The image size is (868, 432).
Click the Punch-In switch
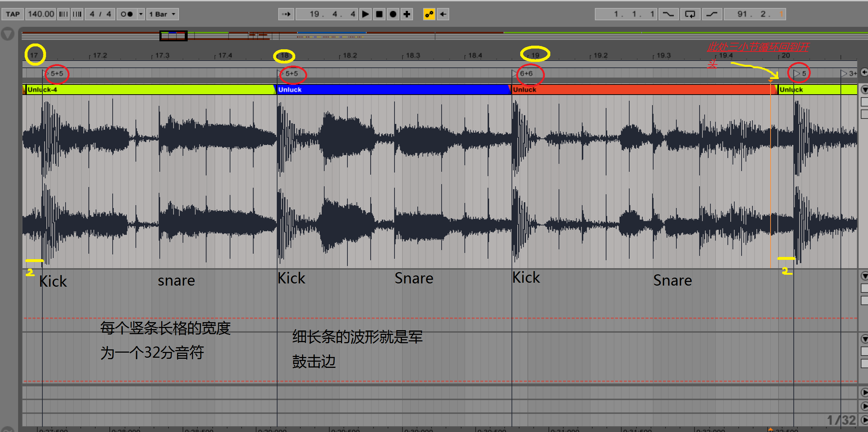[x=668, y=14]
